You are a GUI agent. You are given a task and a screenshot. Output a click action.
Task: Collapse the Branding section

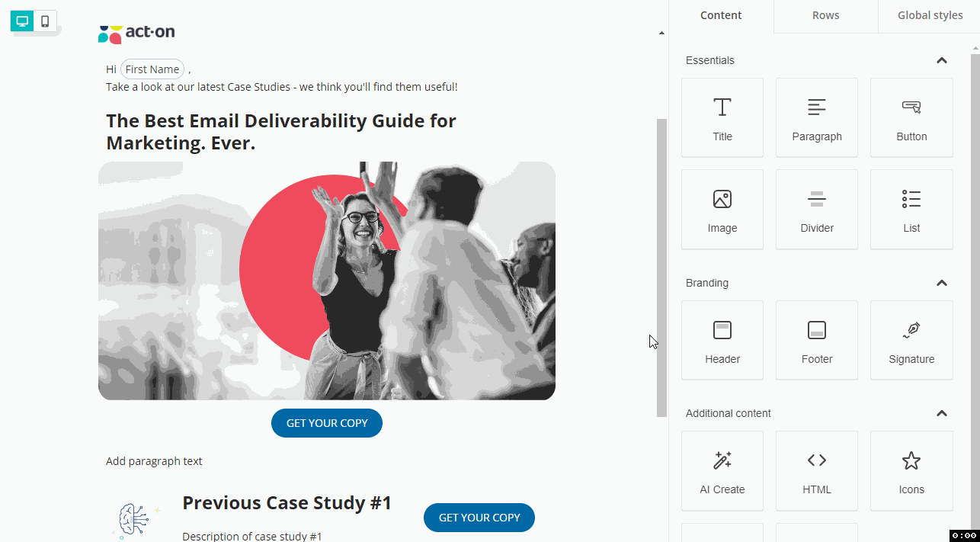[941, 283]
